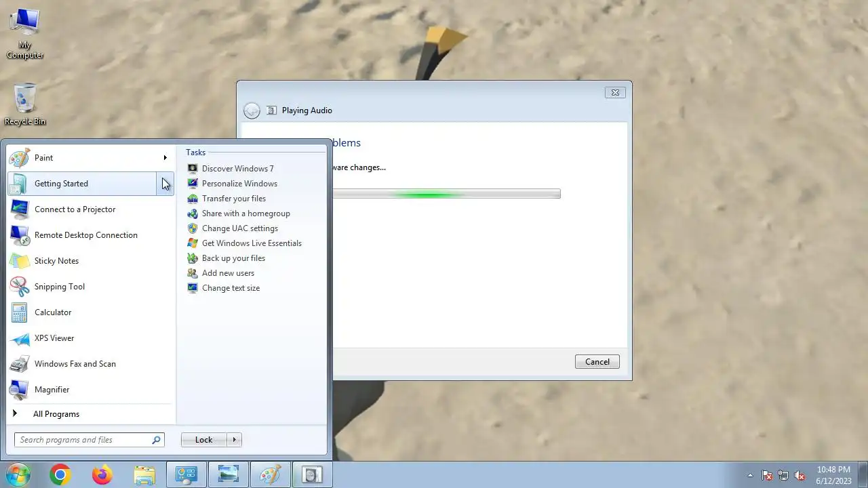Select the Personalize Windows task

(x=239, y=184)
